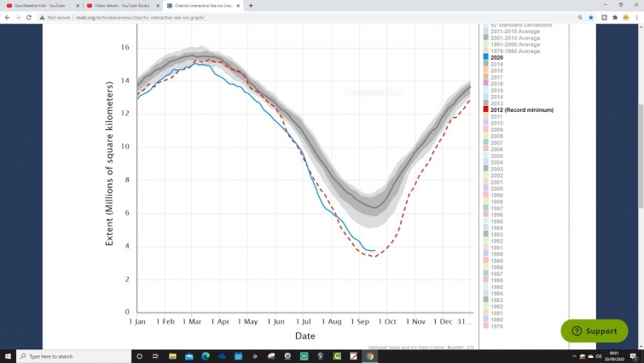Open the Windows Start menu
This screenshot has height=363, width=644.
pyautogui.click(x=7, y=356)
